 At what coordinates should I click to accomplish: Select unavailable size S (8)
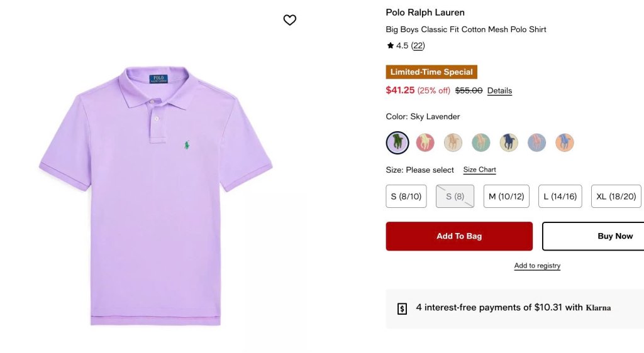[x=455, y=197]
